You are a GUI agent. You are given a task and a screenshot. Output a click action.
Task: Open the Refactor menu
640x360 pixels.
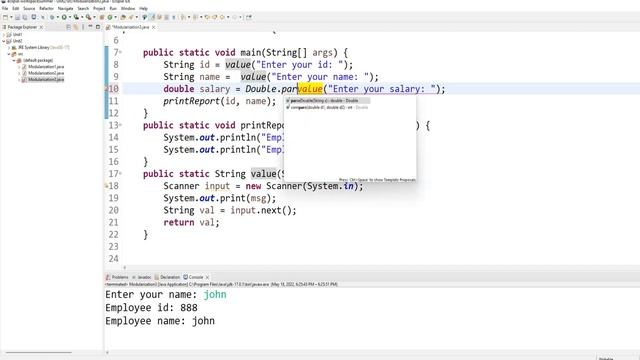(x=47, y=8)
